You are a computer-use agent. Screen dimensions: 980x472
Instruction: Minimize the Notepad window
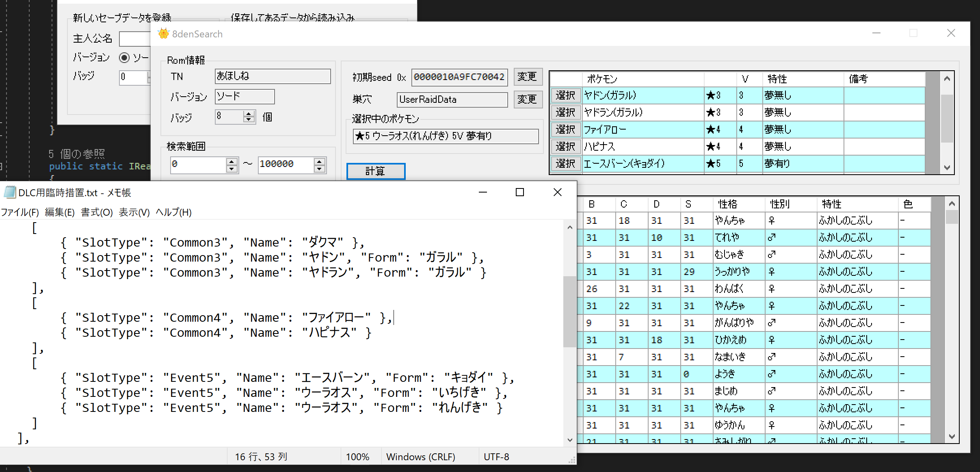click(x=482, y=192)
